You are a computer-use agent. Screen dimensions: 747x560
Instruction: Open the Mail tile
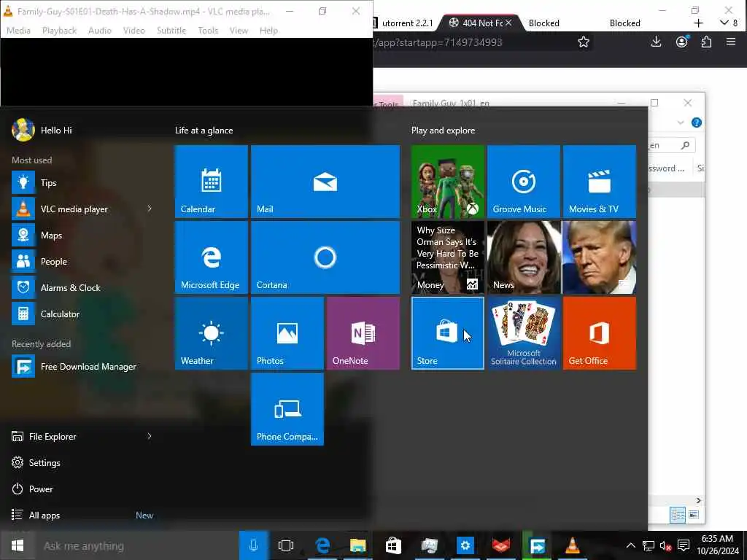(x=325, y=182)
